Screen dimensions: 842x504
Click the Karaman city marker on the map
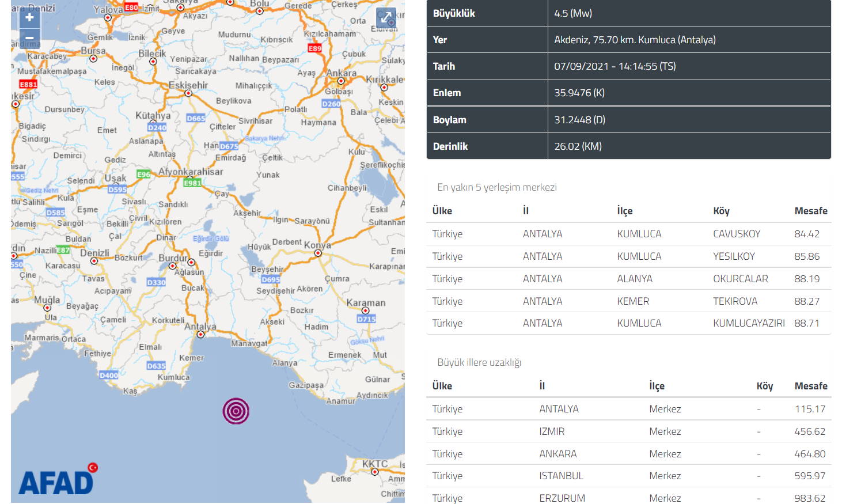(x=365, y=310)
